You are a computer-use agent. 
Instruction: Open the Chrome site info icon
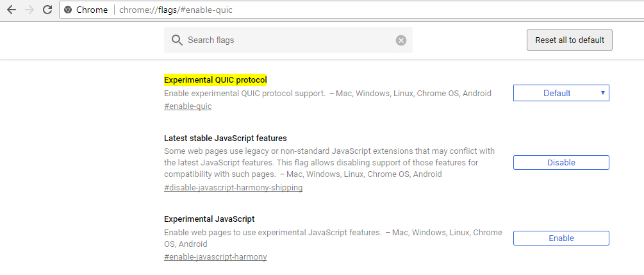[69, 10]
